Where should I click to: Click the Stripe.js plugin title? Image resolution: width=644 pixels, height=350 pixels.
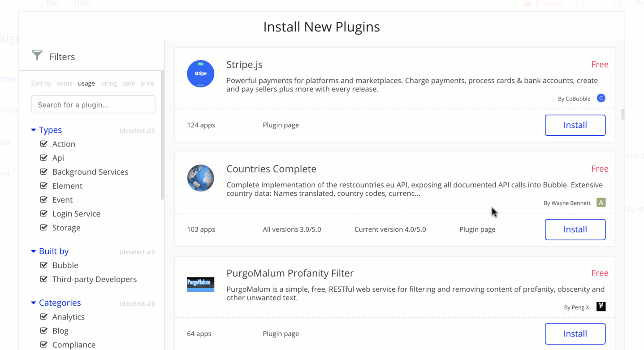244,65
